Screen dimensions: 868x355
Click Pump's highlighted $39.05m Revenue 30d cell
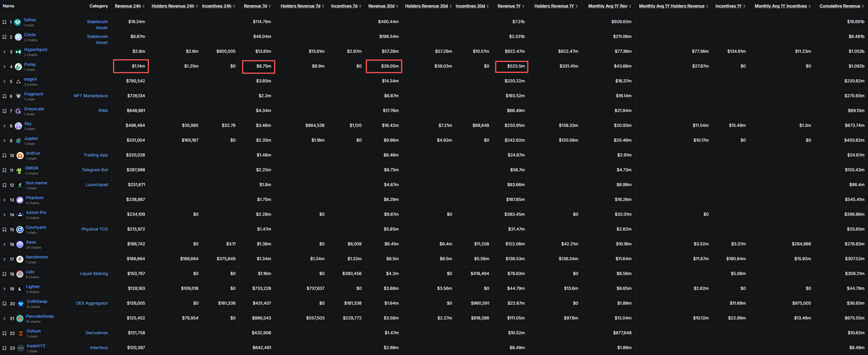[384, 66]
